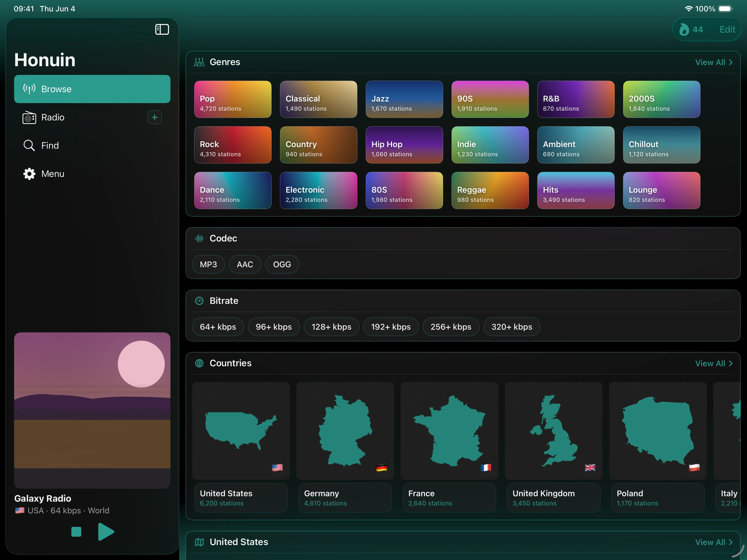Play Galaxy Radio station
The width and height of the screenshot is (747, 560).
pyautogui.click(x=106, y=532)
